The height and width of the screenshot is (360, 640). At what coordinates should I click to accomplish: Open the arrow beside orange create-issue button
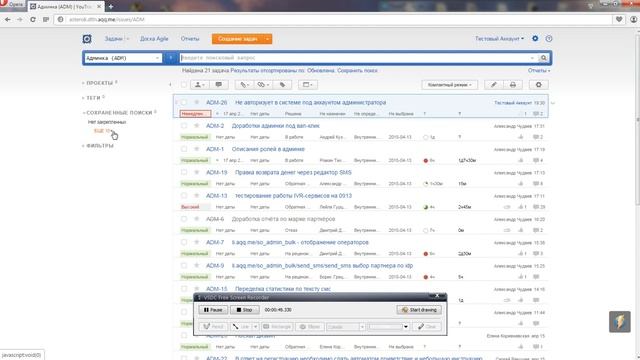click(267, 39)
